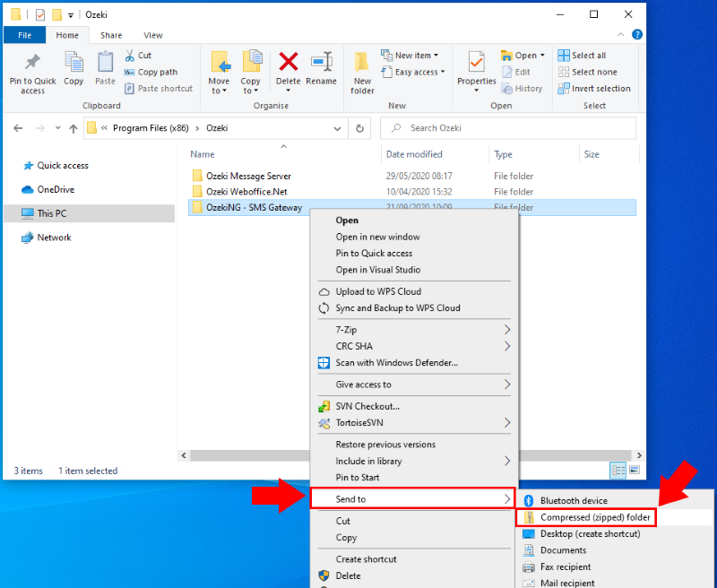Open the Share ribbon tab
This screenshot has height=588, width=717.
pyautogui.click(x=111, y=36)
